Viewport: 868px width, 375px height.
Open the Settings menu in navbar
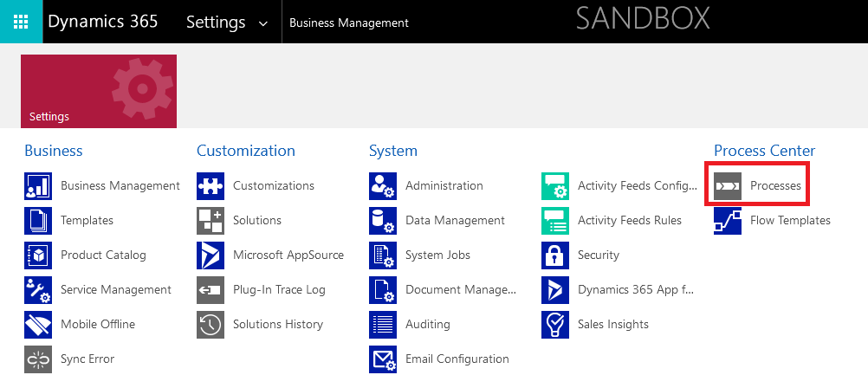(x=216, y=22)
